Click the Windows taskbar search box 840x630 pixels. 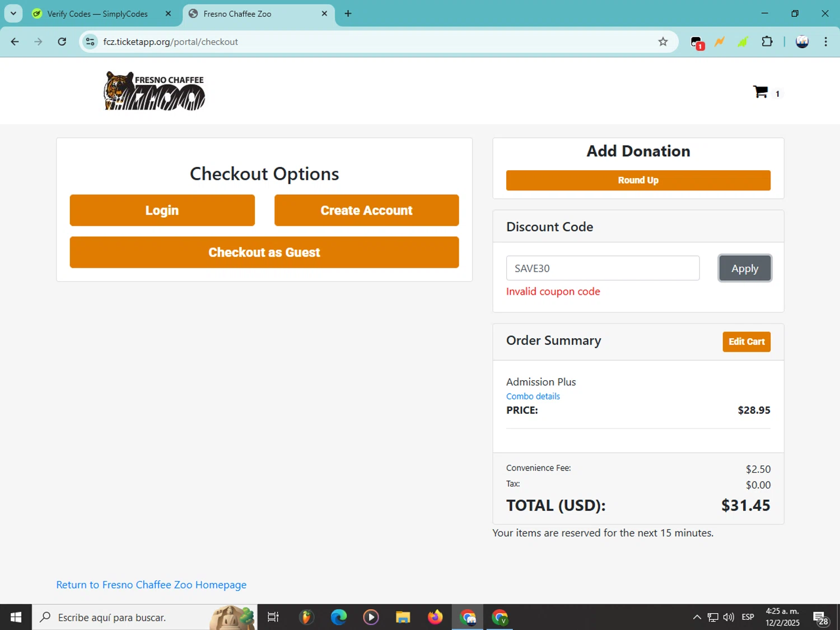coord(144,617)
